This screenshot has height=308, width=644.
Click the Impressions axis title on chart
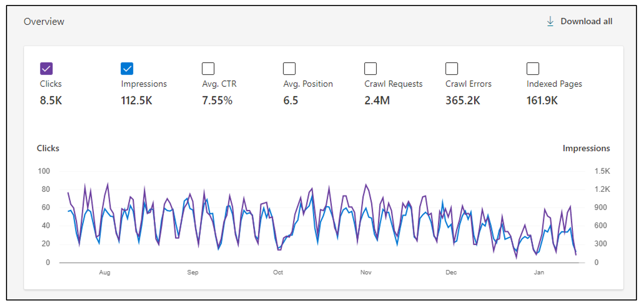(586, 148)
